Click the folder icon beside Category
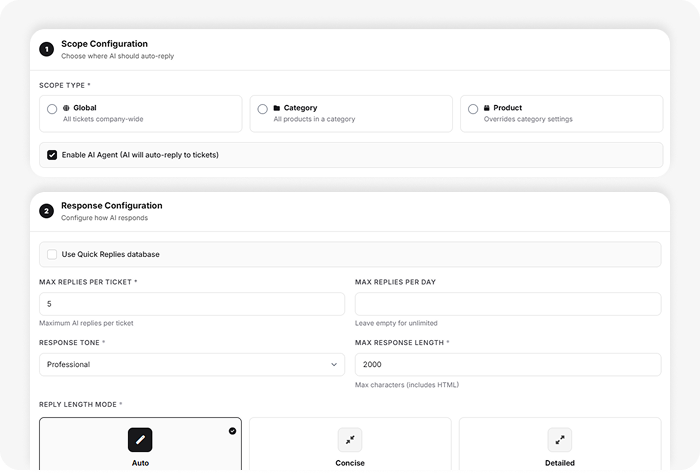The width and height of the screenshot is (700, 475). (x=277, y=108)
